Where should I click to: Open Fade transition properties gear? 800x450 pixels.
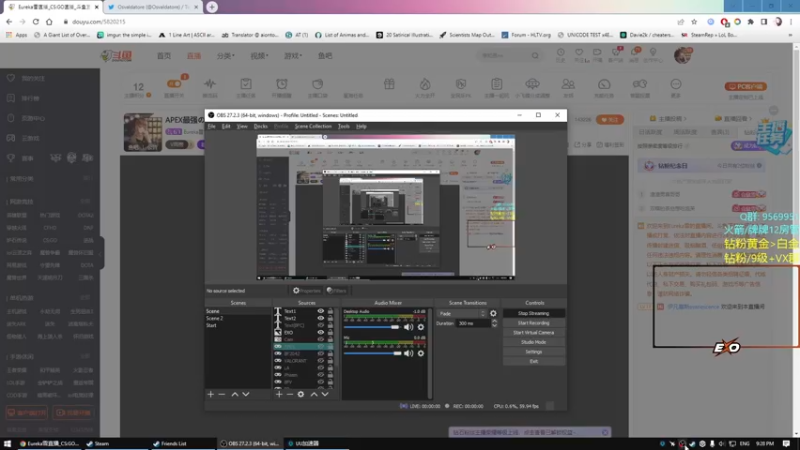click(493, 313)
